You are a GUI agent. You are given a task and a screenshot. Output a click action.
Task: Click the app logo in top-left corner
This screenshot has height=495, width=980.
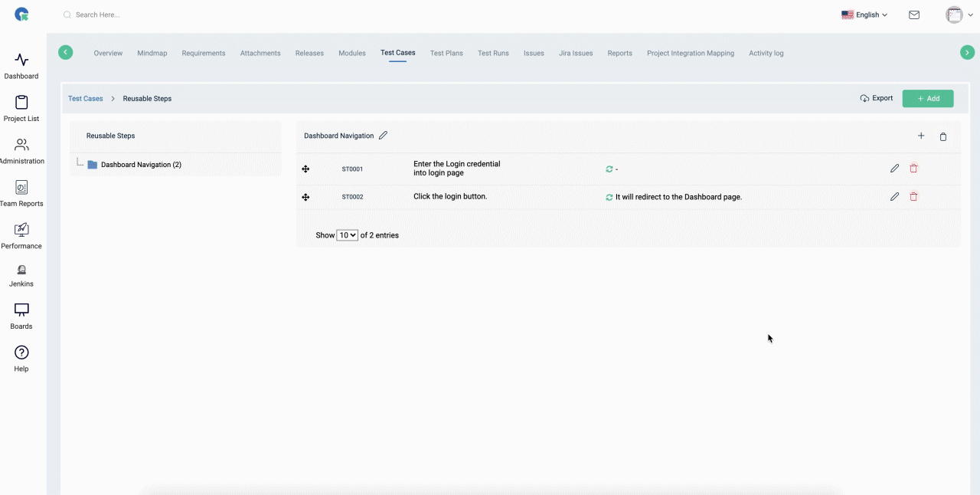[x=22, y=15]
